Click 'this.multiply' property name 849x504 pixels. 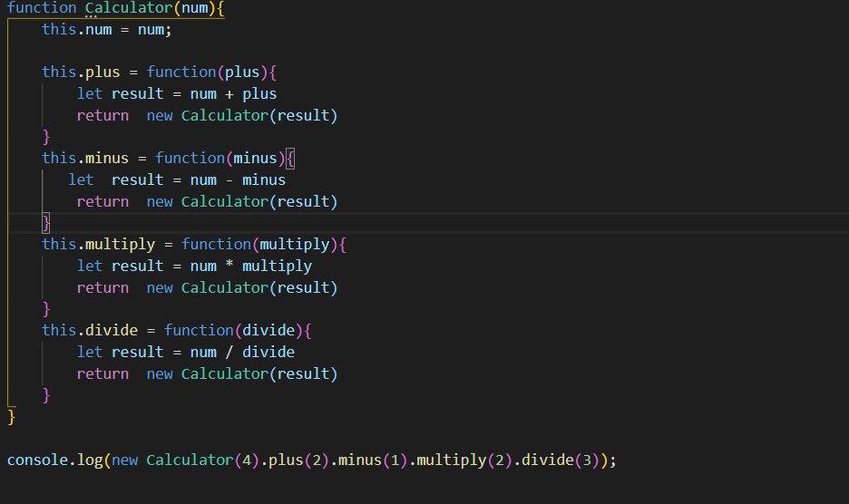click(99, 245)
